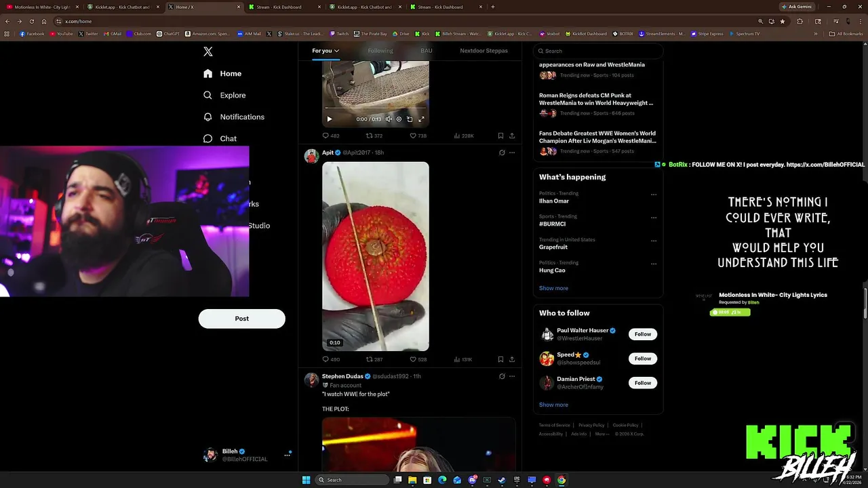Viewport: 868px width, 488px height.
Task: Click the Grok icon on Apit's post
Action: pyautogui.click(x=502, y=152)
